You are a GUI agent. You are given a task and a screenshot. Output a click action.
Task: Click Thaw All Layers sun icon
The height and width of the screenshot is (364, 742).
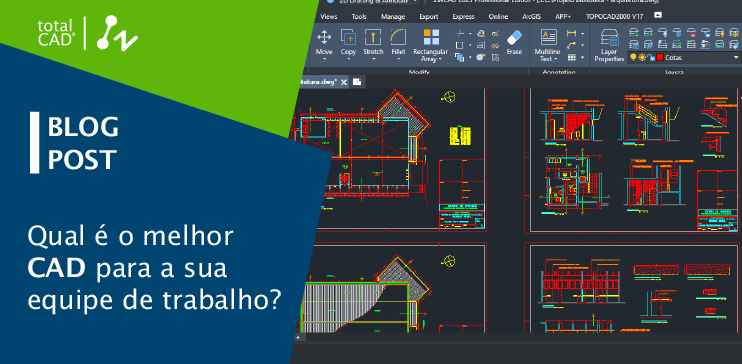(734, 33)
